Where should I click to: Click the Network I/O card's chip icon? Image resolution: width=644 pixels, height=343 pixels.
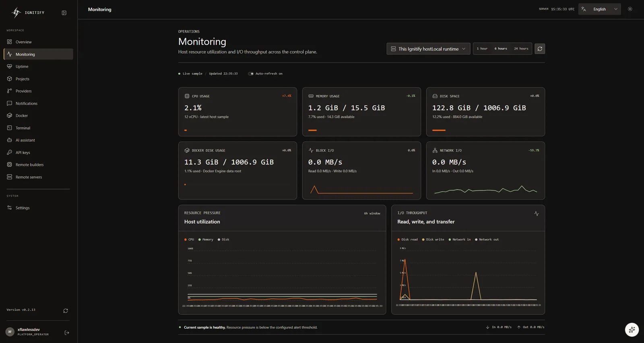coord(435,151)
